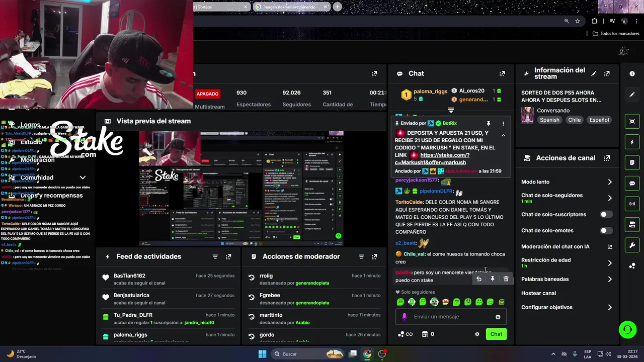
Task: Unpin the pinned BotRix message
Action: click(488, 123)
